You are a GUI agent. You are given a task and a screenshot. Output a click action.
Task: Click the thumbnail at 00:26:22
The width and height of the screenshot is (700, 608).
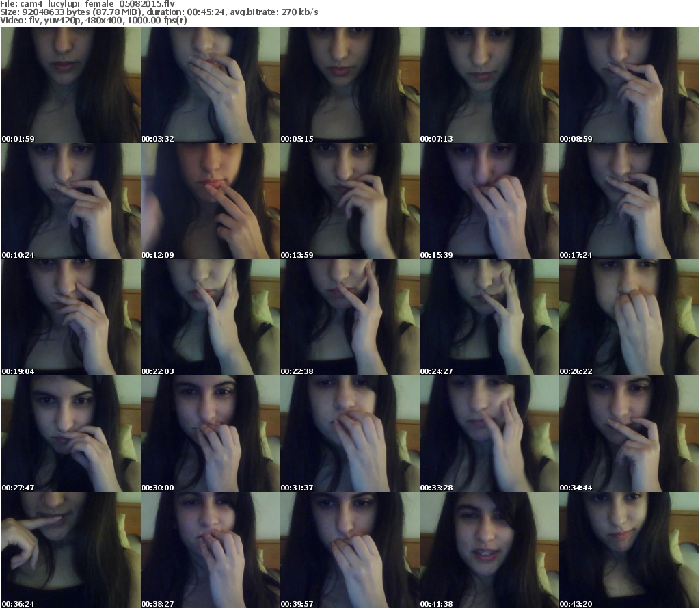(x=629, y=317)
